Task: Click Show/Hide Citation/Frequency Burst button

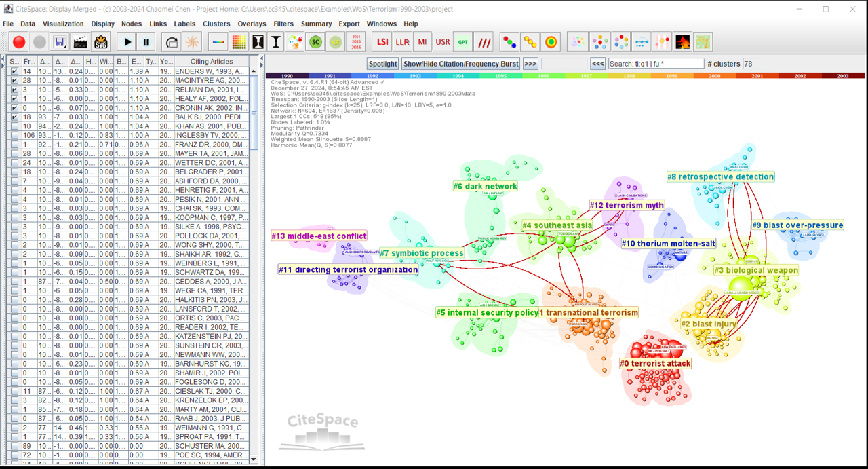Action: [x=461, y=64]
